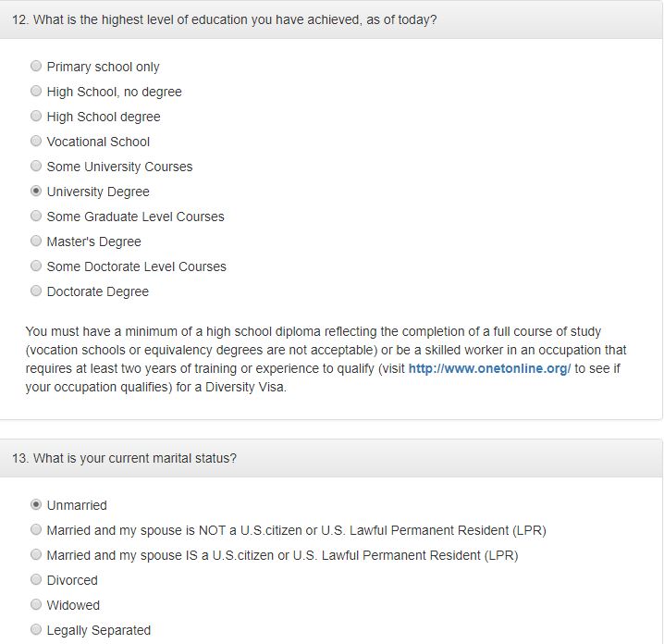Select High School degree radio button

(36, 117)
